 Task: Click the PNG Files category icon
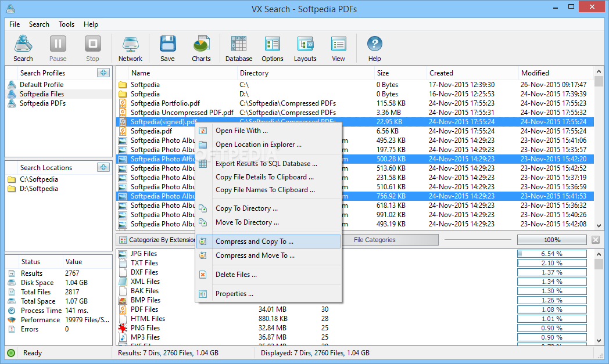(123, 328)
